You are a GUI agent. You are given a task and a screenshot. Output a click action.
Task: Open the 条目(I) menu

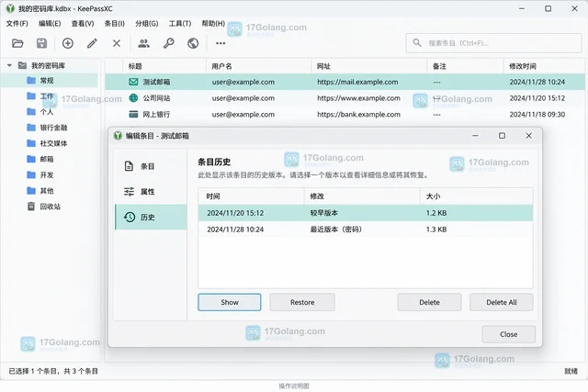pos(114,24)
